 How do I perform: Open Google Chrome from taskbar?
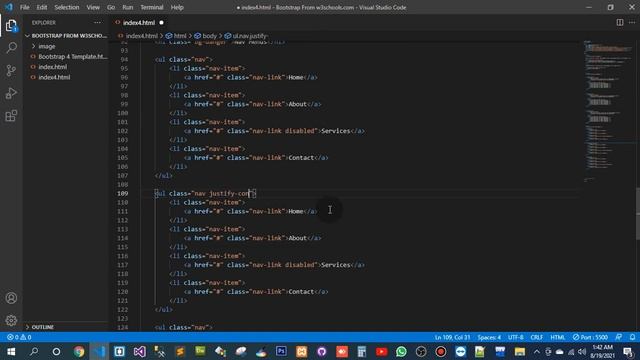79,351
